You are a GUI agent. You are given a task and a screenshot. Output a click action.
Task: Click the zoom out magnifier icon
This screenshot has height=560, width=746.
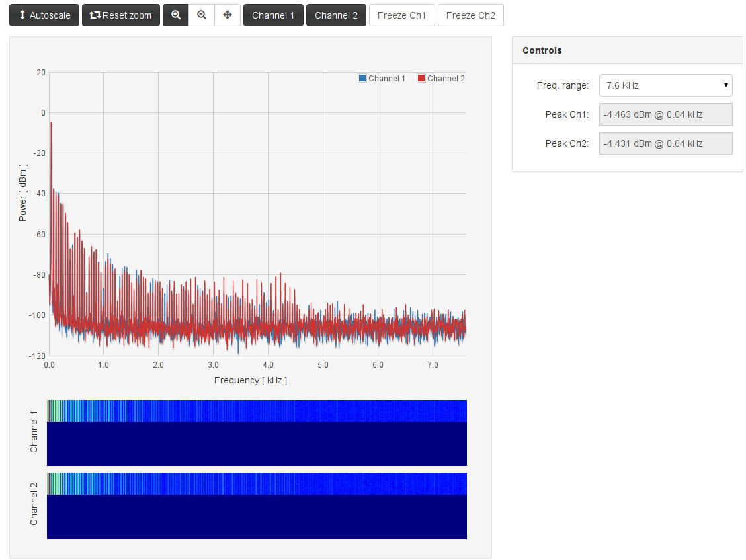pos(202,15)
